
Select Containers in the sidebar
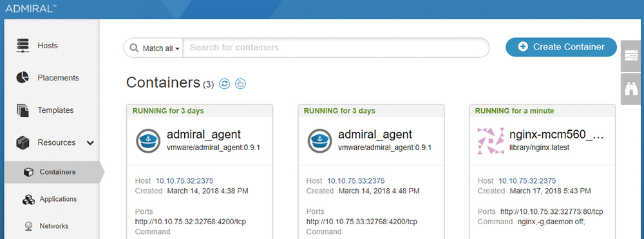[x=57, y=172]
